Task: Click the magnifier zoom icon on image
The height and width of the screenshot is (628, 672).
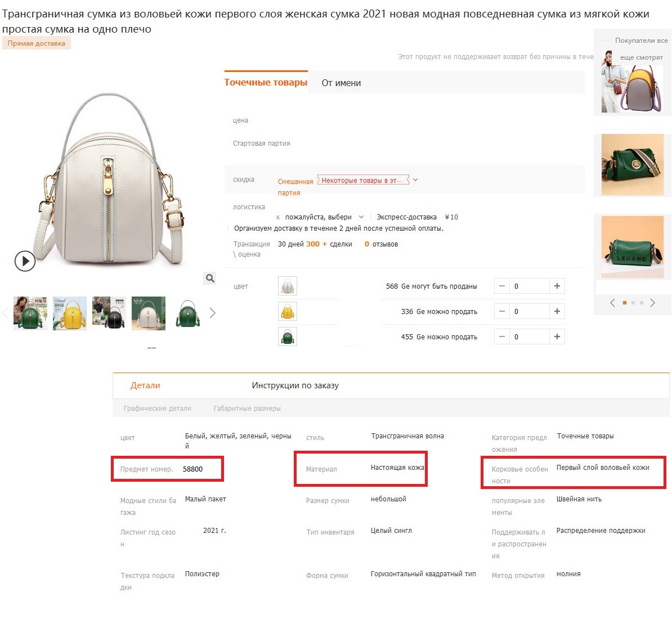Action: (210, 279)
